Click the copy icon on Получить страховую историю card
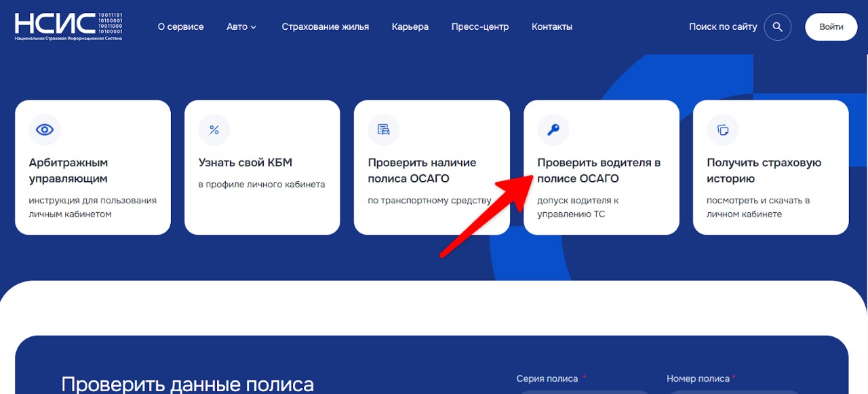 coord(722,130)
